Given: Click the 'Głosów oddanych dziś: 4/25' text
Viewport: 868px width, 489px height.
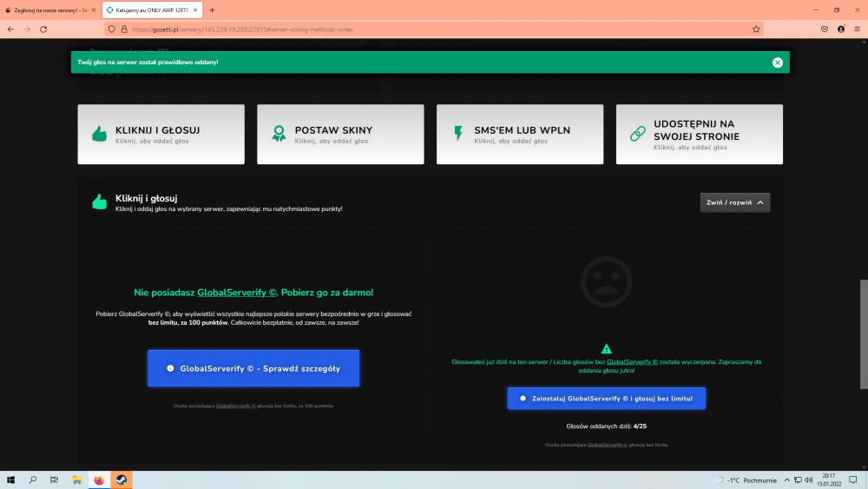Looking at the screenshot, I should [606, 426].
